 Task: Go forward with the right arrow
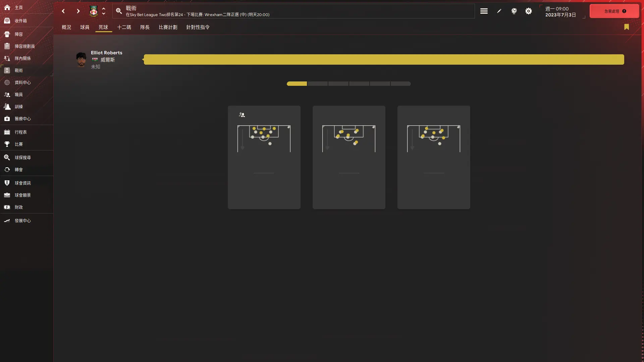tap(78, 11)
